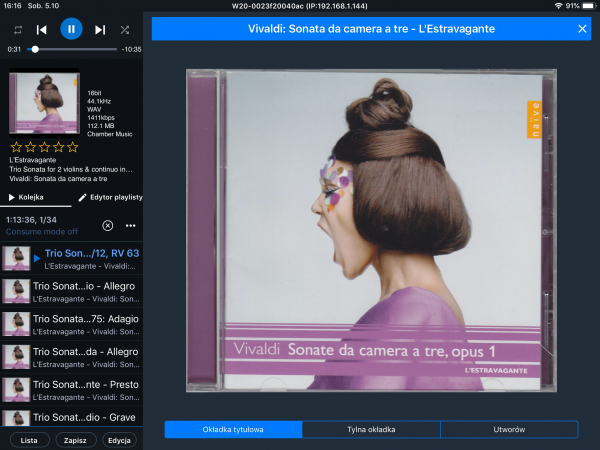Click the WAV format label

[94, 109]
